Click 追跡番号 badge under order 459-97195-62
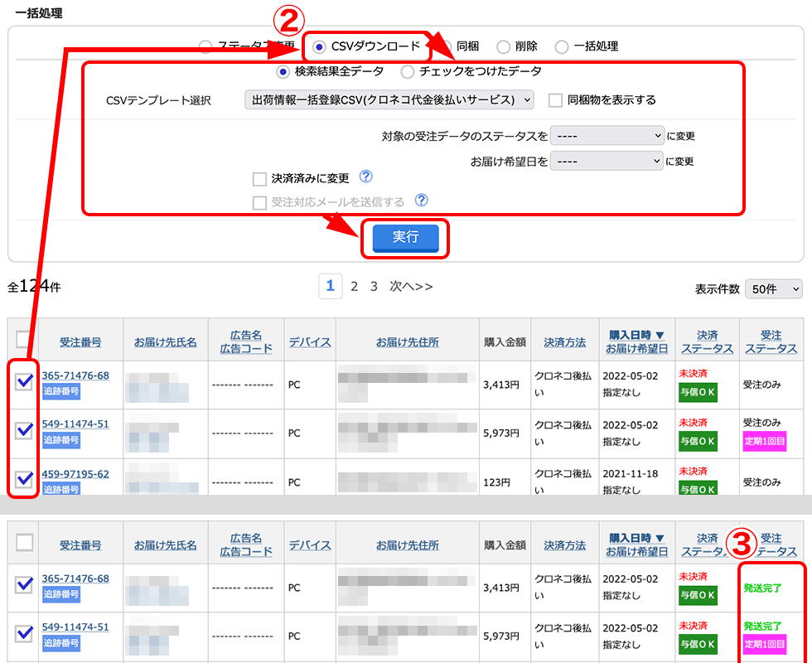Image resolution: width=812 pixels, height=663 pixels. [61, 489]
